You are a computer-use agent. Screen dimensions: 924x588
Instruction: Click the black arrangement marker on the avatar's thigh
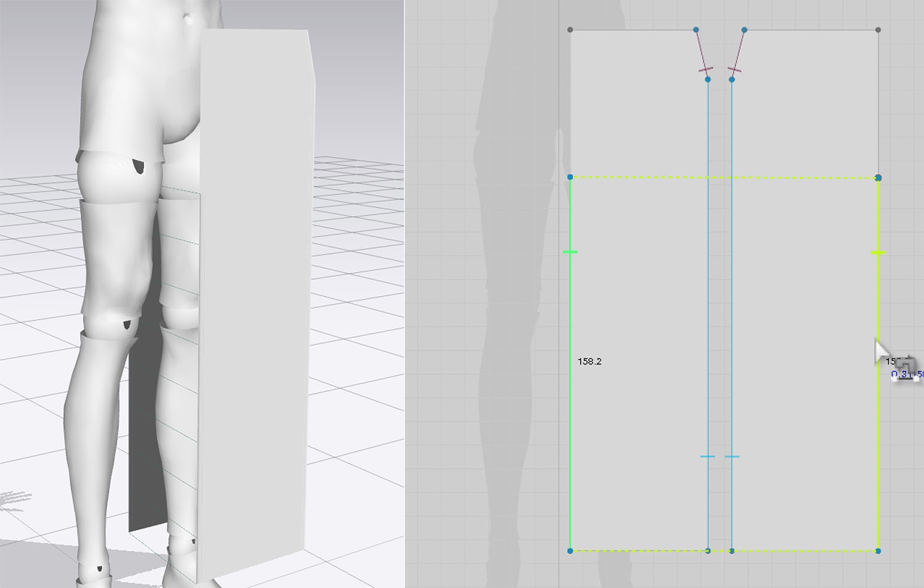coord(139,166)
